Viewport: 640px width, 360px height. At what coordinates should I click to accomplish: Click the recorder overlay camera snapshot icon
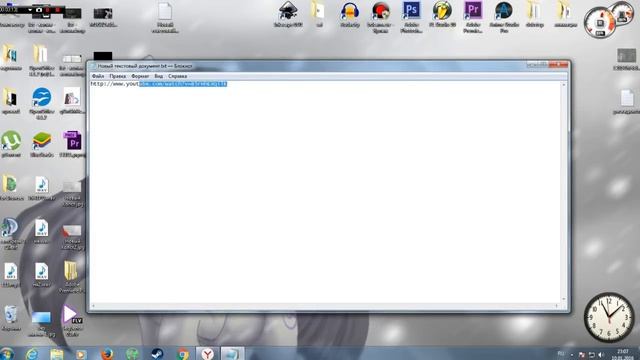pos(39,9)
